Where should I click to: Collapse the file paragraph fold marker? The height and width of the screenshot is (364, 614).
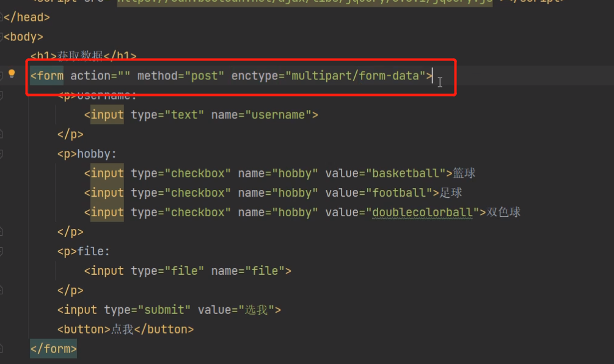1,251
